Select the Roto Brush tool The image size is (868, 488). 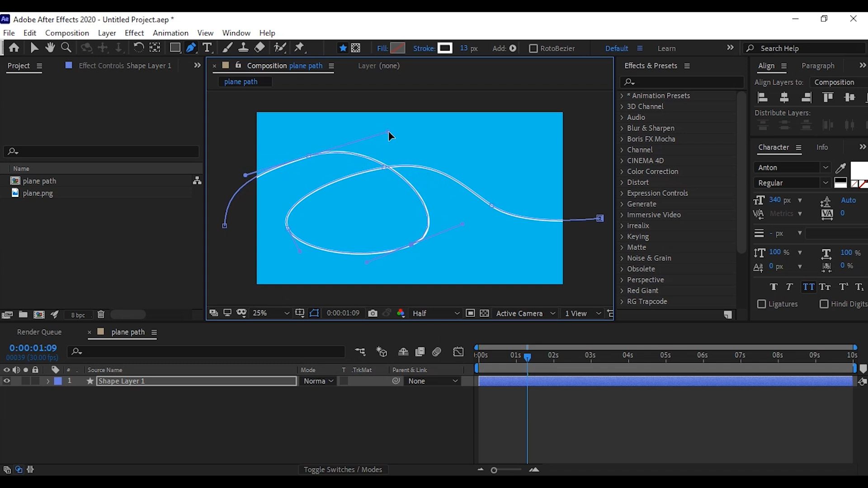(280, 47)
